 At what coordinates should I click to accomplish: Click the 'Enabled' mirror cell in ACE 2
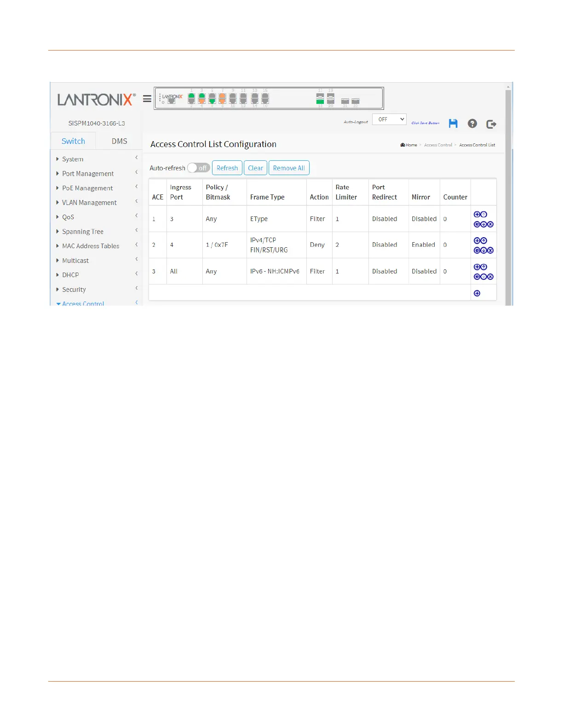[x=423, y=245]
